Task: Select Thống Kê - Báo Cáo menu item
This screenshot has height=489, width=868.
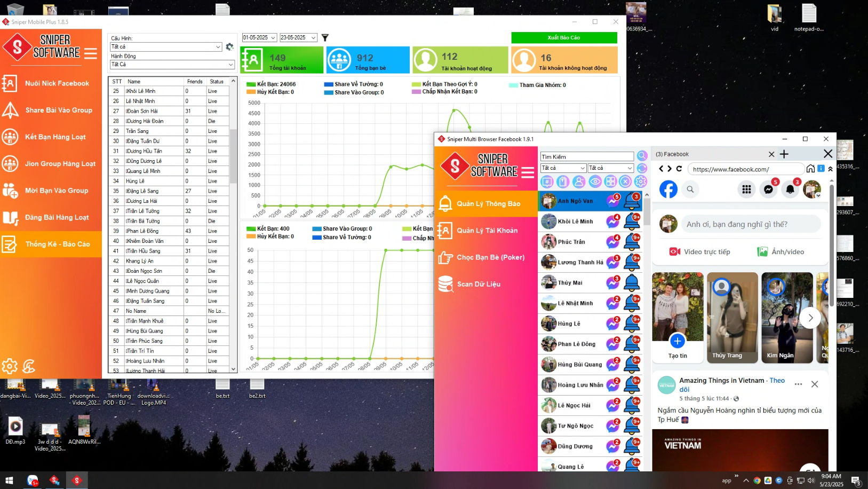Action: pos(51,244)
